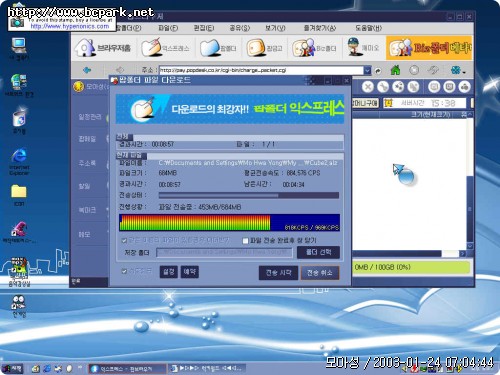This screenshot has height=375, width=500.
Task: Open the 즐겨찾기(A) menu
Action: pyautogui.click(x=320, y=28)
